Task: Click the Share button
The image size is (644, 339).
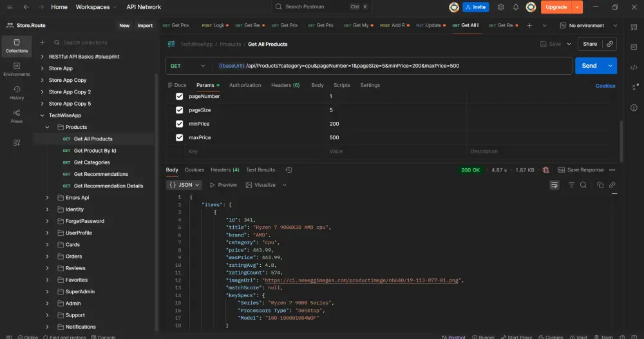Action: click(x=590, y=44)
